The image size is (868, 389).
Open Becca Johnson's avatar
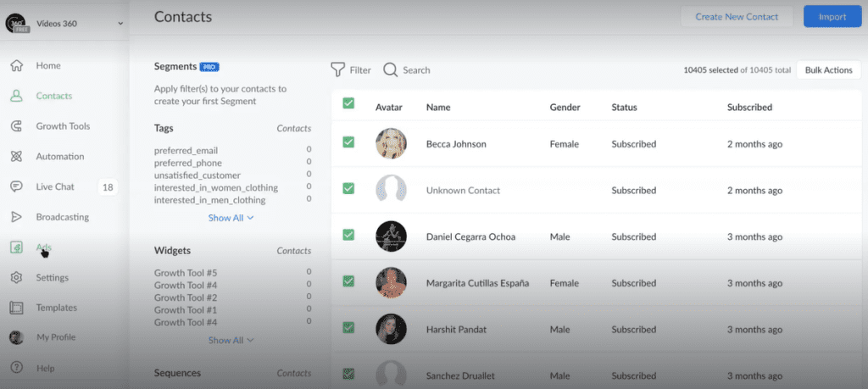tap(392, 144)
